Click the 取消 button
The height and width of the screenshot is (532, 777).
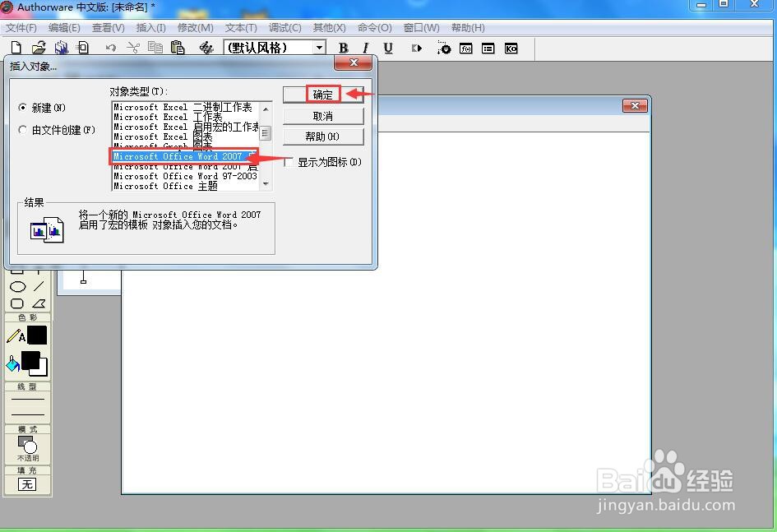pos(323,117)
